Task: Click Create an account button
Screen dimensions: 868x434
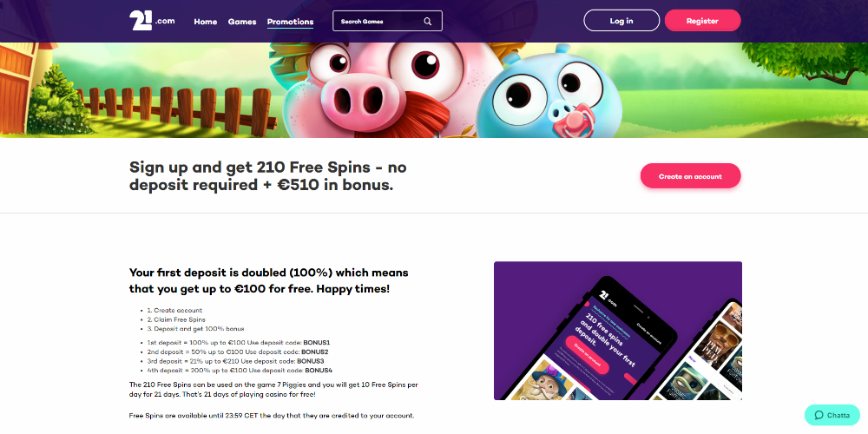Action: click(x=690, y=176)
